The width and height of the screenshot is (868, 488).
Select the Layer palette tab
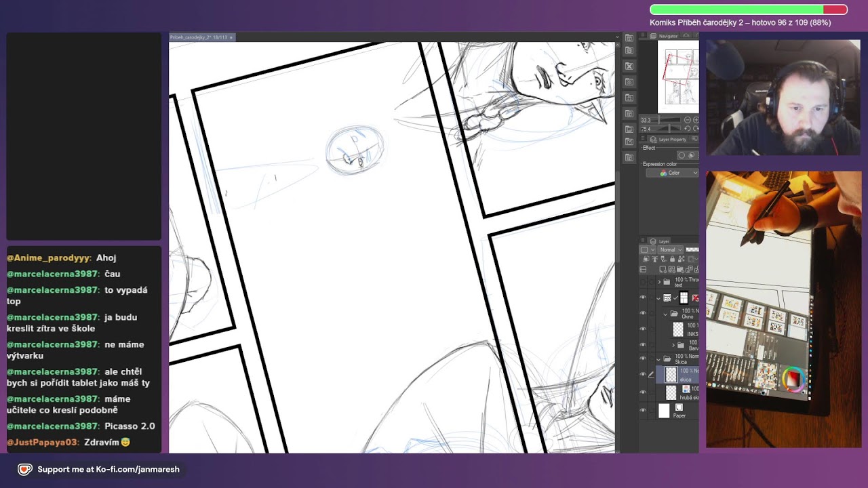click(660, 241)
